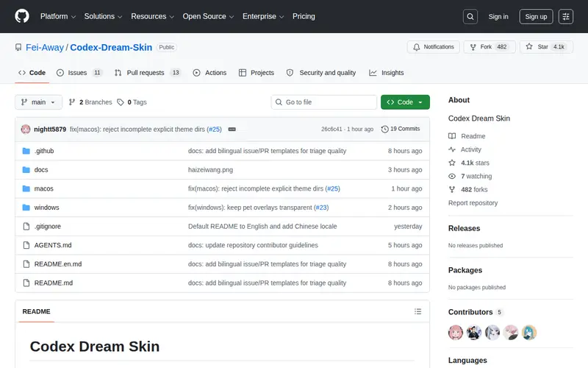588x368 pixels.
Task: Click the bell icon on the Notifications button
Action: pyautogui.click(x=417, y=47)
